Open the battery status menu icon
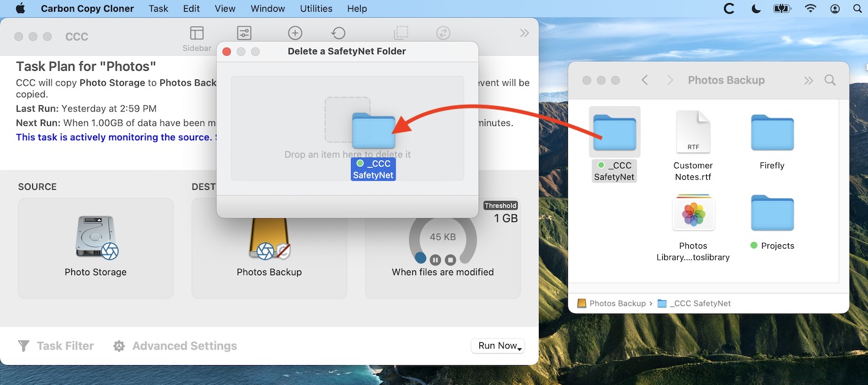868x385 pixels. coord(782,9)
